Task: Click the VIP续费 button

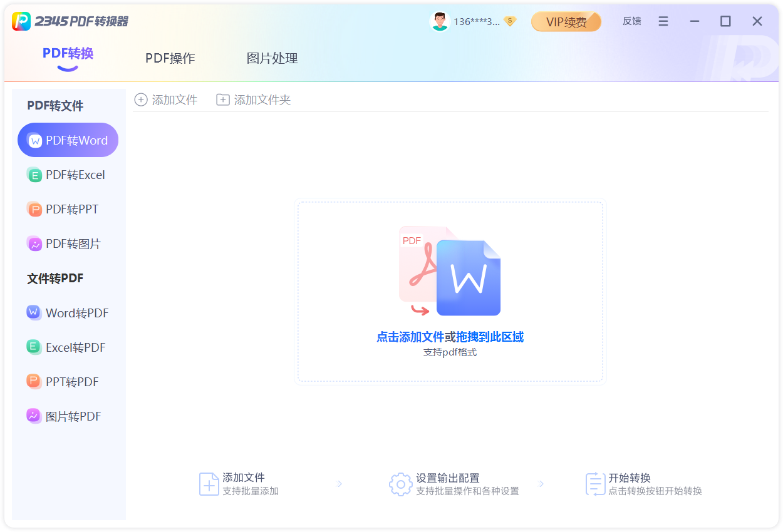Action: 566,22
